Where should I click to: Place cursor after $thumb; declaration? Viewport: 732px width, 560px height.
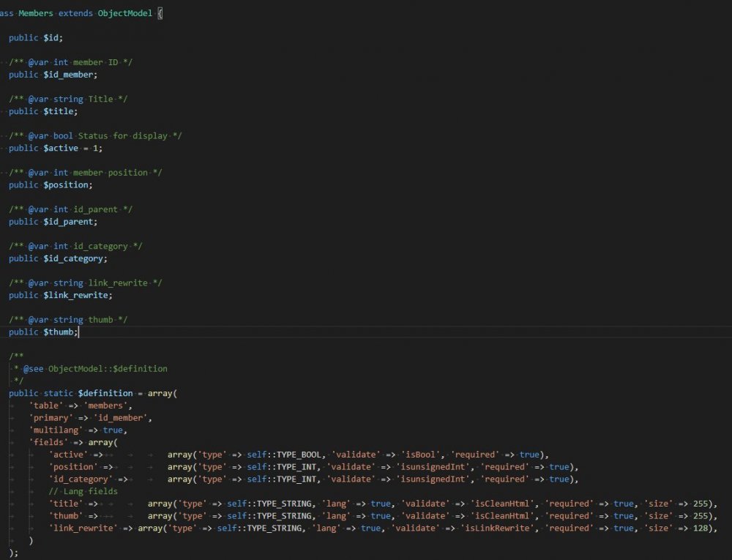pyautogui.click(x=78, y=332)
